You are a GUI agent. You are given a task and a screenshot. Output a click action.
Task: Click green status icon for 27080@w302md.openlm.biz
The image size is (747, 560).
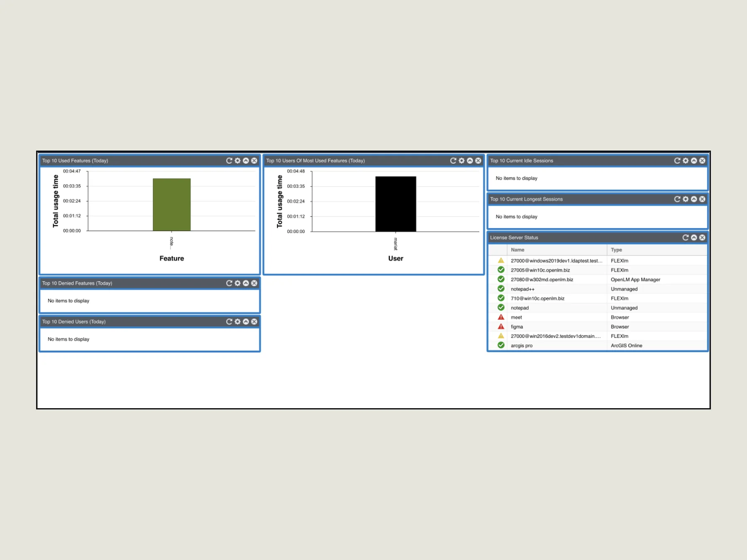[501, 279]
